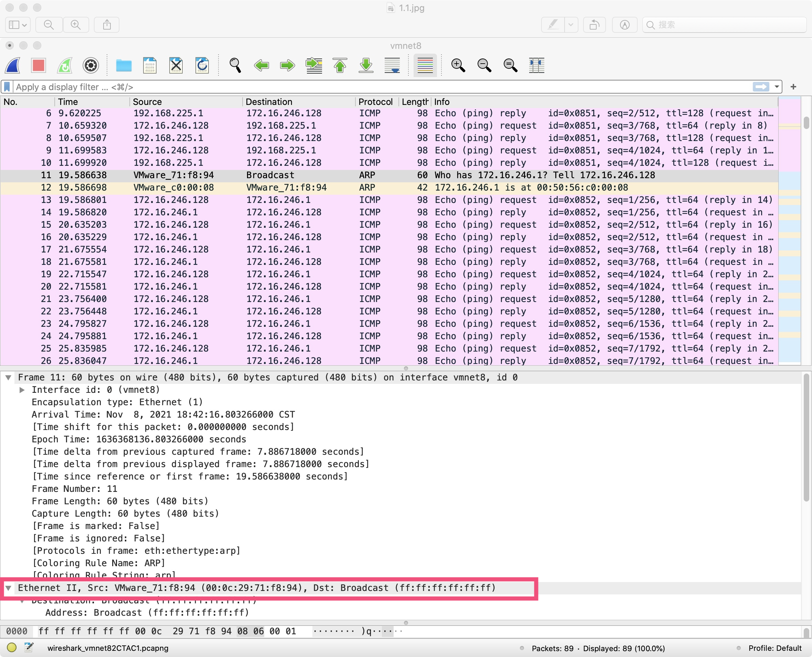
Task: Click the shark fin start capture icon
Action: pyautogui.click(x=12, y=65)
